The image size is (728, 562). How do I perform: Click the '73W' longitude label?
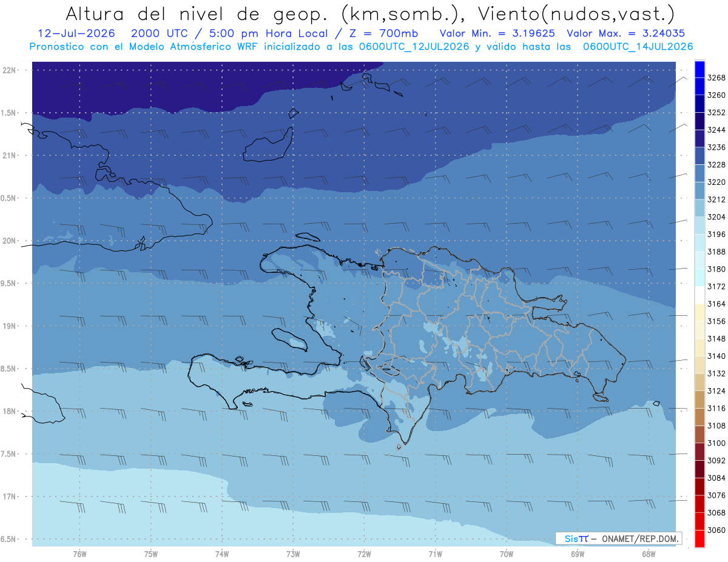(293, 554)
